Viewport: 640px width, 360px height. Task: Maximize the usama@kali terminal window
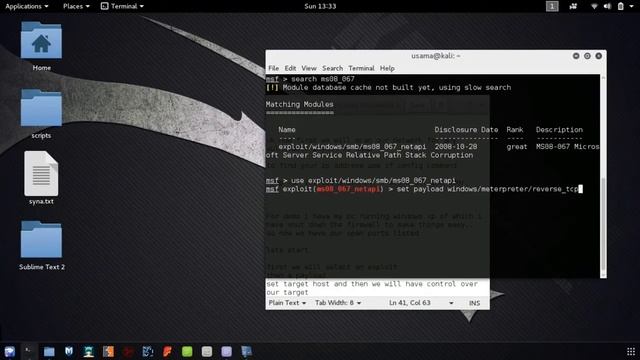(587, 56)
